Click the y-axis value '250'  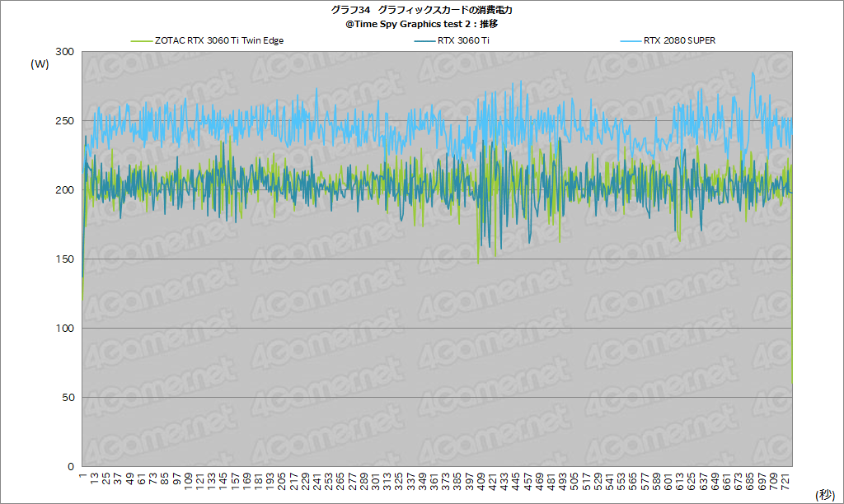[x=64, y=121]
